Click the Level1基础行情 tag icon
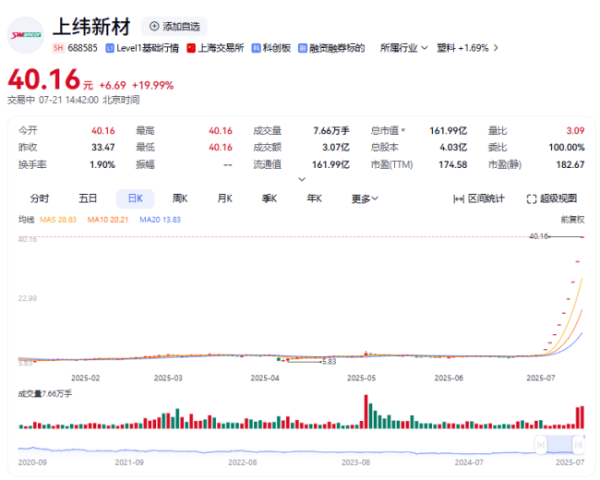This screenshot has width=600, height=480. pyautogui.click(x=110, y=48)
